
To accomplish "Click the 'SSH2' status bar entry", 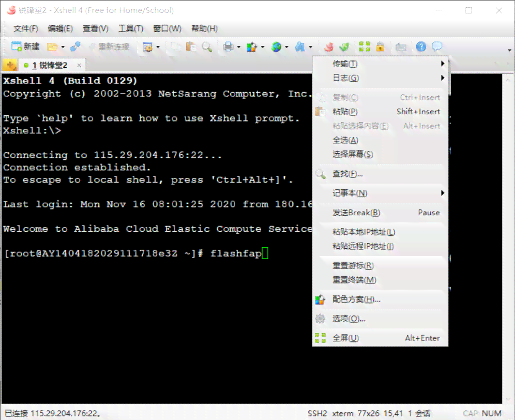I will (317, 413).
